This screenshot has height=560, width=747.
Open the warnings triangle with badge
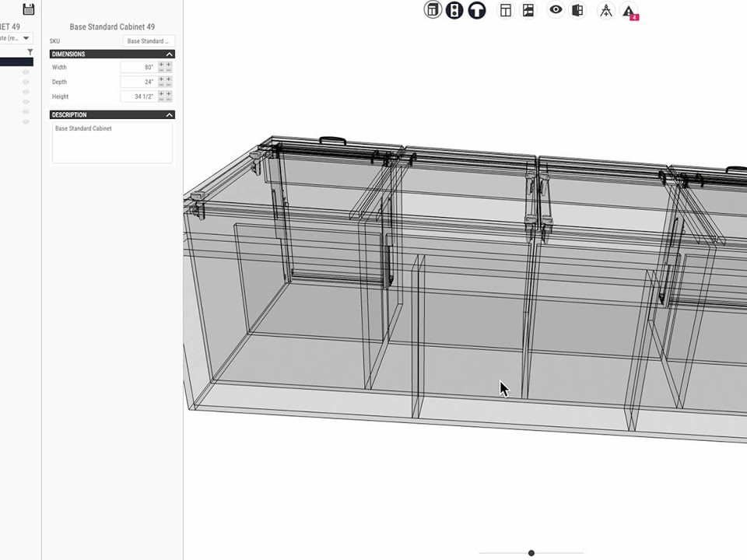pyautogui.click(x=629, y=11)
